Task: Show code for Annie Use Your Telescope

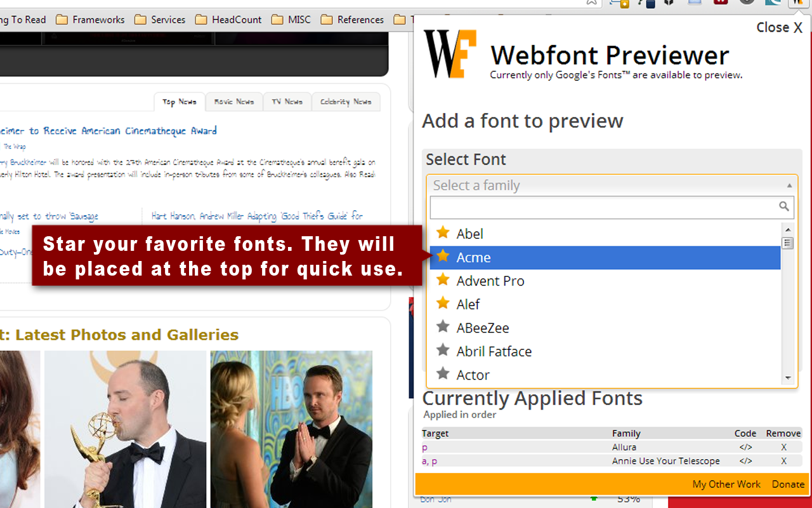Action: point(745,461)
